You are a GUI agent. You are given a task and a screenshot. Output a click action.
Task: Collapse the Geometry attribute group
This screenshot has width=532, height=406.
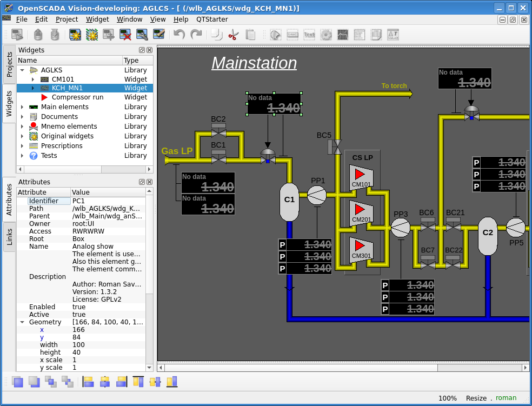[x=22, y=322]
